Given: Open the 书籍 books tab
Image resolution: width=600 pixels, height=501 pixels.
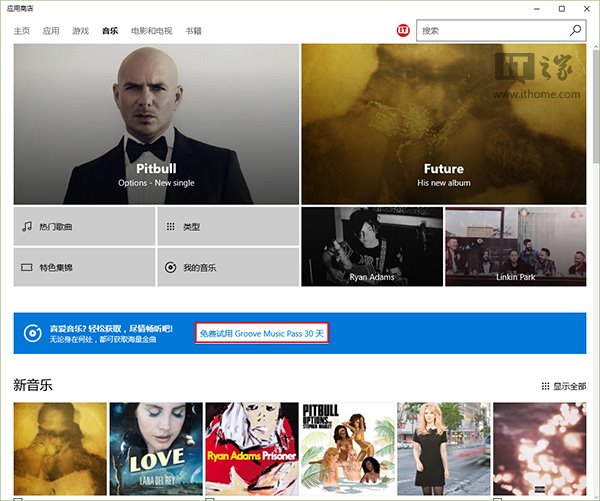Looking at the screenshot, I should click(x=193, y=31).
